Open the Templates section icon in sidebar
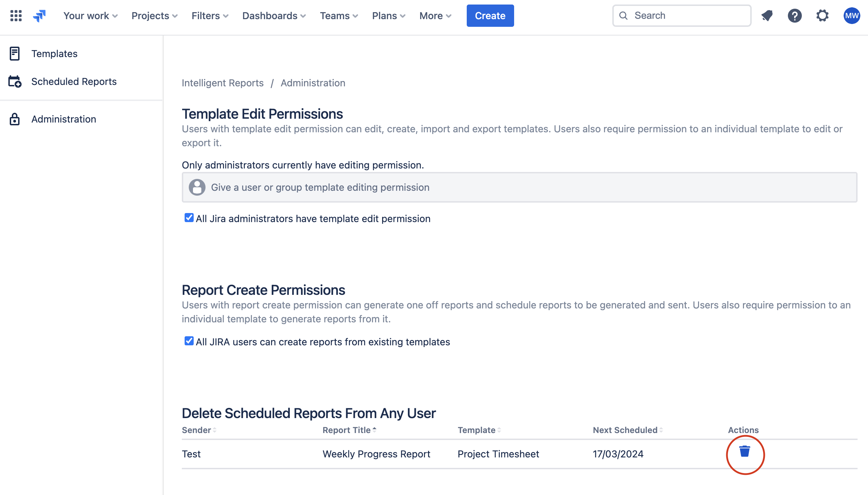 point(15,53)
